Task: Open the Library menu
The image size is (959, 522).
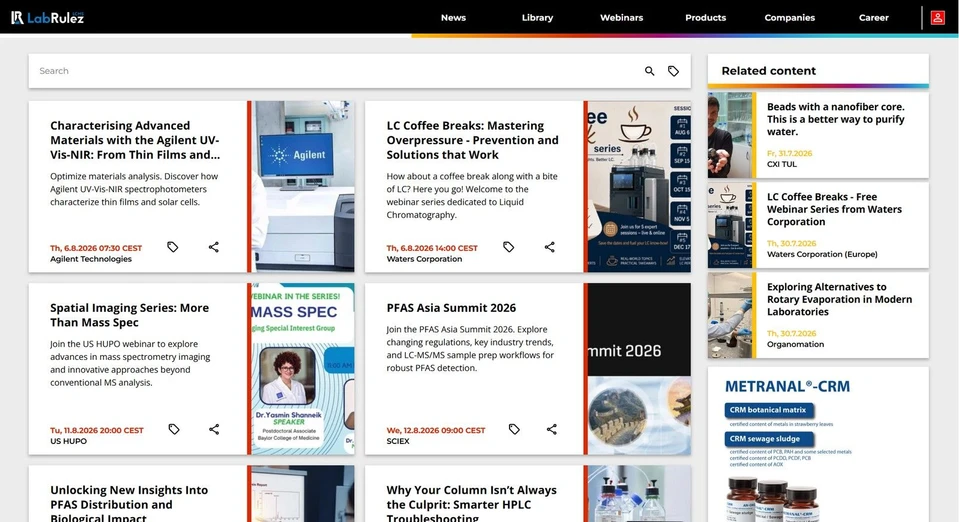Action: pyautogui.click(x=538, y=18)
